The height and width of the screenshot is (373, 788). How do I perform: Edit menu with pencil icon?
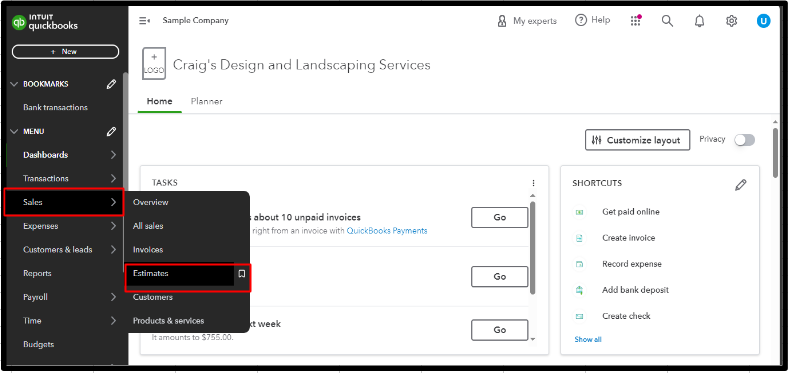click(112, 132)
